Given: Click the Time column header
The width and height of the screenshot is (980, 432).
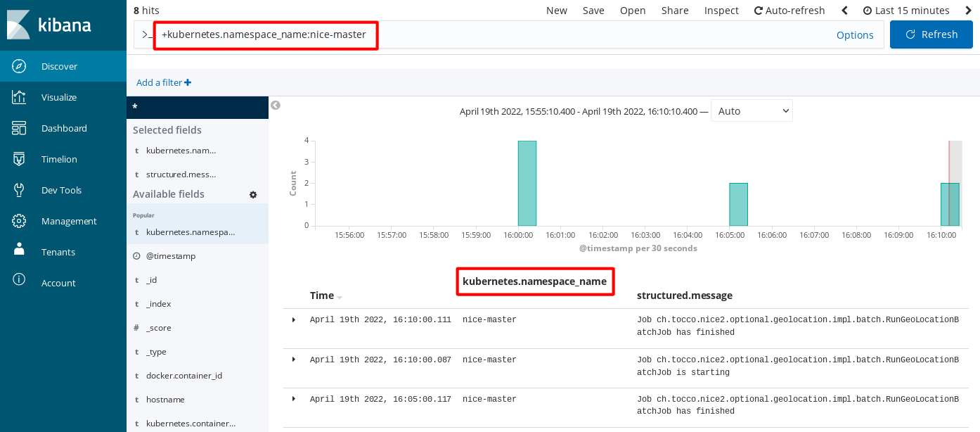Looking at the screenshot, I should [x=322, y=296].
